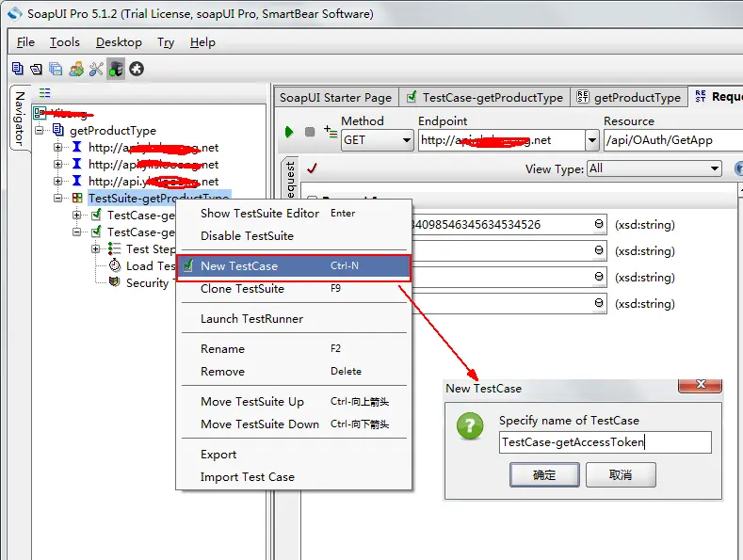The height and width of the screenshot is (560, 743).
Task: Open the Endpoint dropdown arrow
Action: (591, 140)
